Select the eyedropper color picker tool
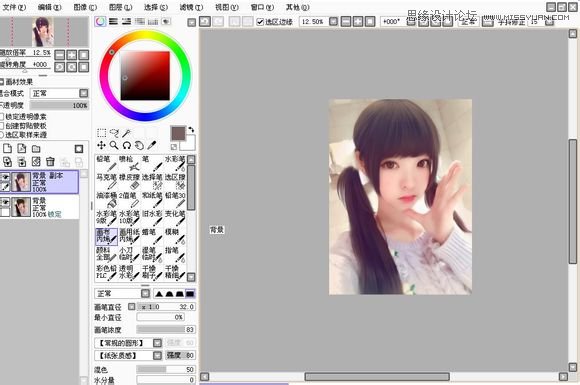Image resolution: width=580 pixels, height=385 pixels. click(x=152, y=145)
